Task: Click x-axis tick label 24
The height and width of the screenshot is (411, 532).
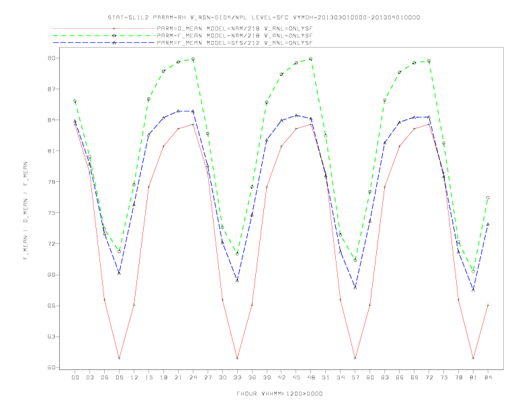Action: click(193, 377)
